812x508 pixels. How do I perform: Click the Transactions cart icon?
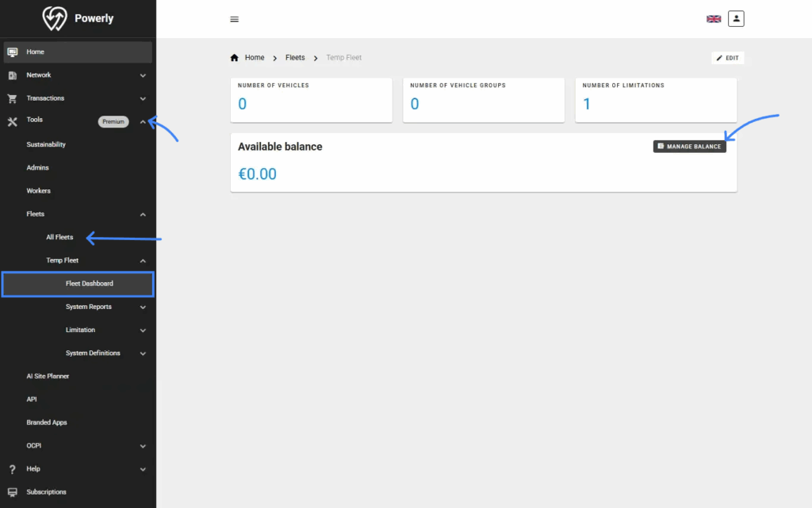(12, 98)
